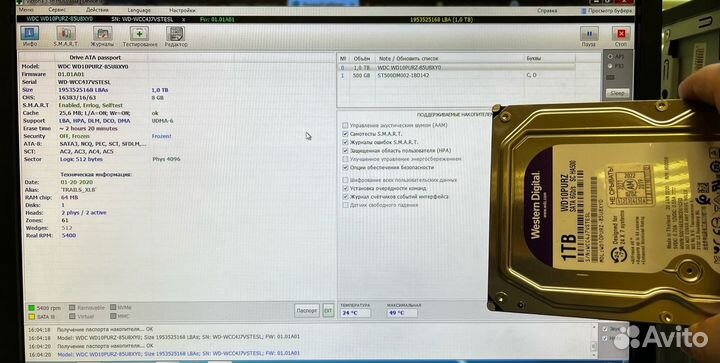The height and width of the screenshot is (363, 720).
Task: Open the Инфо toolbar section
Action: click(30, 36)
